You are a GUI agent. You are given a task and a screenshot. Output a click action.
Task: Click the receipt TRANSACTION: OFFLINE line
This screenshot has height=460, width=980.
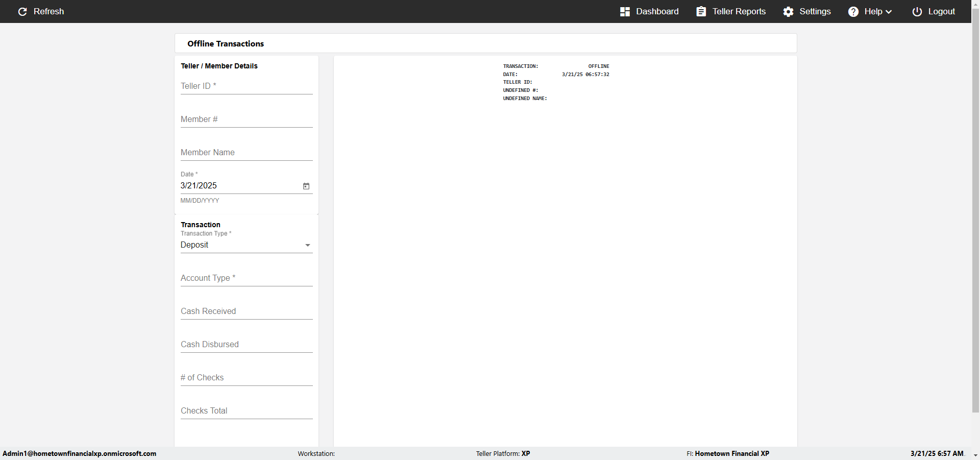[x=556, y=66]
